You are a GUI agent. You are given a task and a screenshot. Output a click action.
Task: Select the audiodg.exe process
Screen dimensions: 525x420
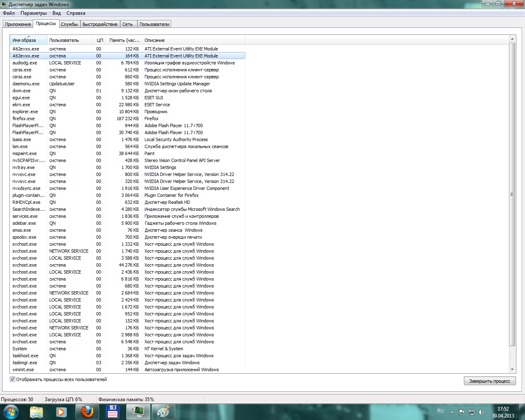(x=128, y=63)
